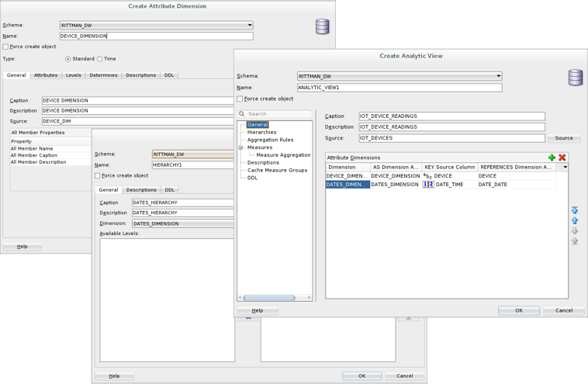Switch to General tab in hierarchy dialog
This screenshot has width=588, height=384.
tap(109, 190)
